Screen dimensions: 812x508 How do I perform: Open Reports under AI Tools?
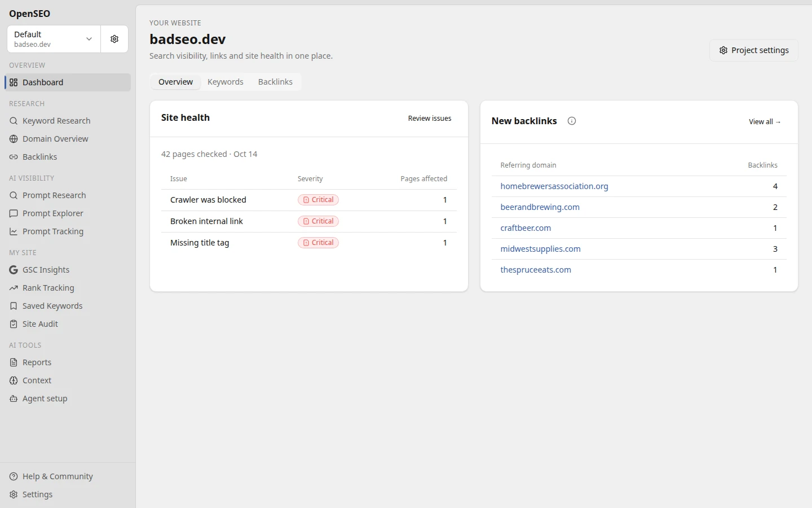pyautogui.click(x=68, y=362)
